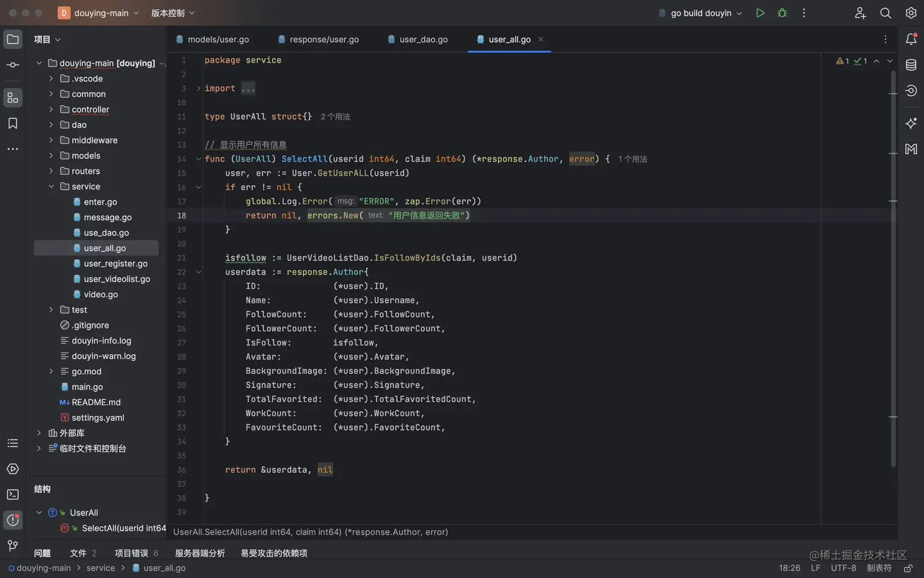This screenshot has width=924, height=578.
Task: Open the Problems tool window icon
Action: pos(13,521)
